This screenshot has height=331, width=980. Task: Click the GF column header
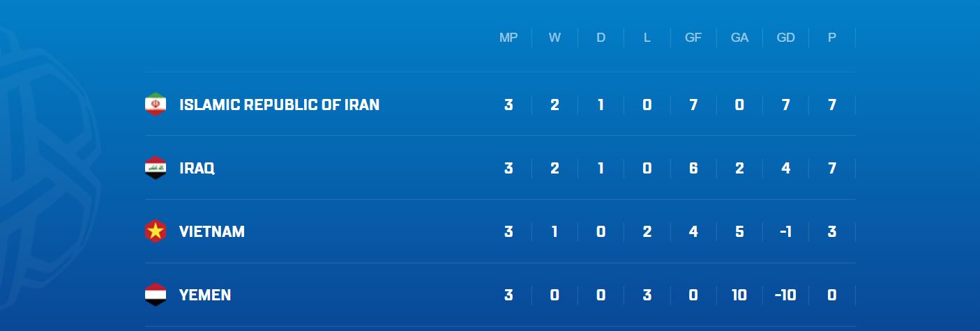[x=693, y=38]
